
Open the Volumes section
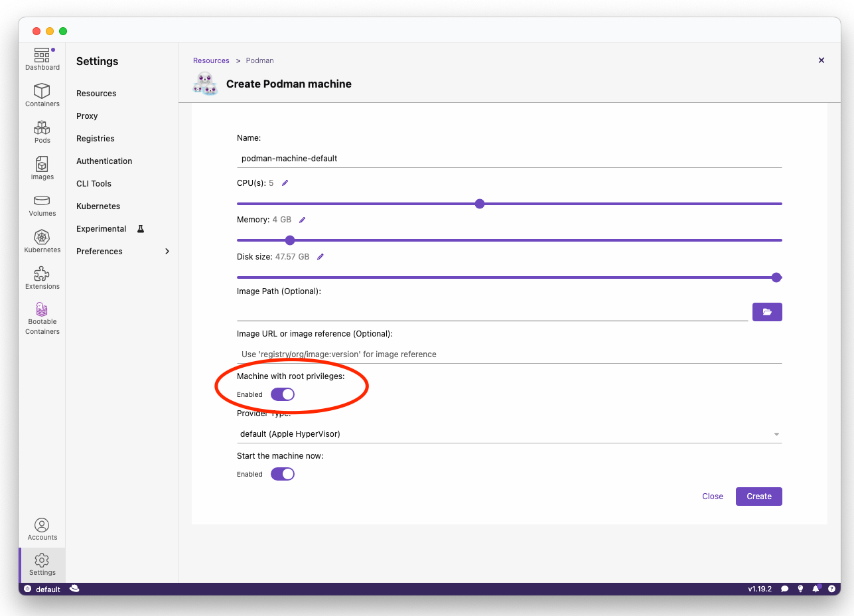[42, 205]
